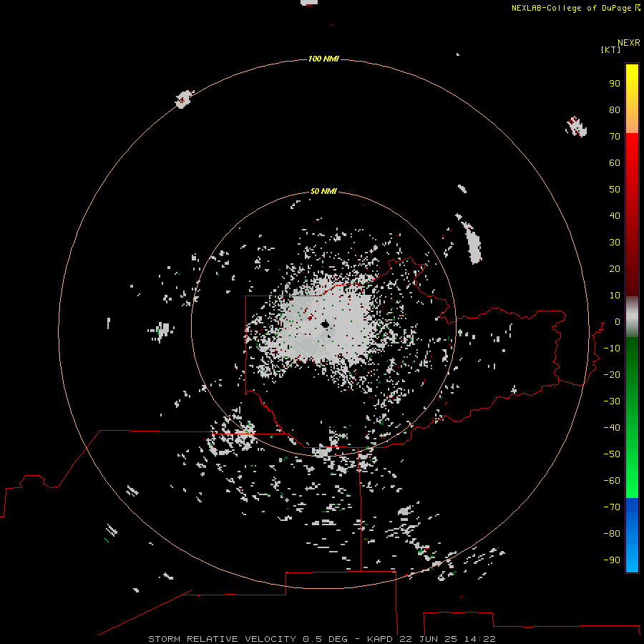644x644 pixels.
Task: Click the black radar site dot at center
Action: tap(326, 324)
